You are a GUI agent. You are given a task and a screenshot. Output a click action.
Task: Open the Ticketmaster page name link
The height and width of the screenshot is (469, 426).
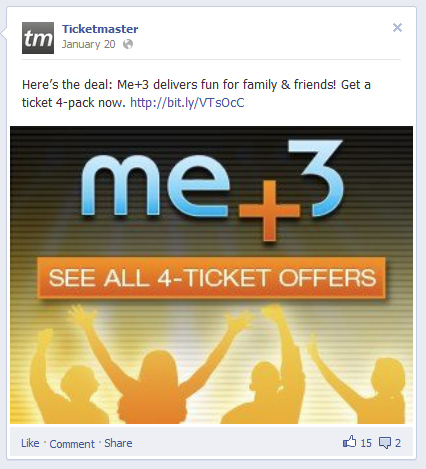point(100,29)
